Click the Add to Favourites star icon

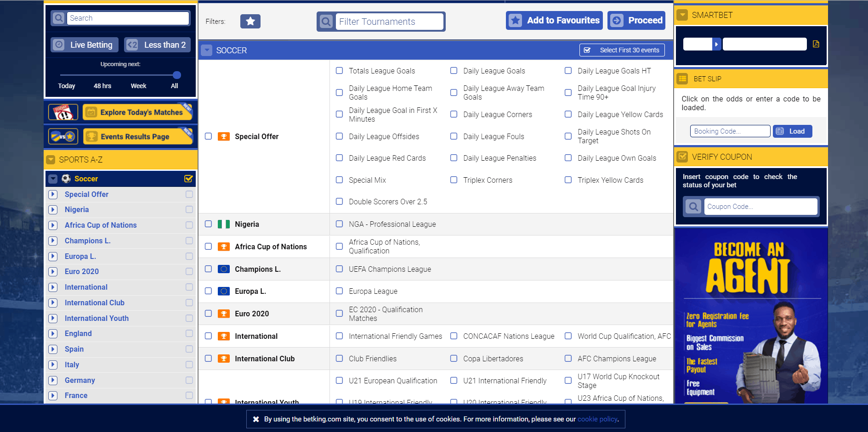coord(516,20)
